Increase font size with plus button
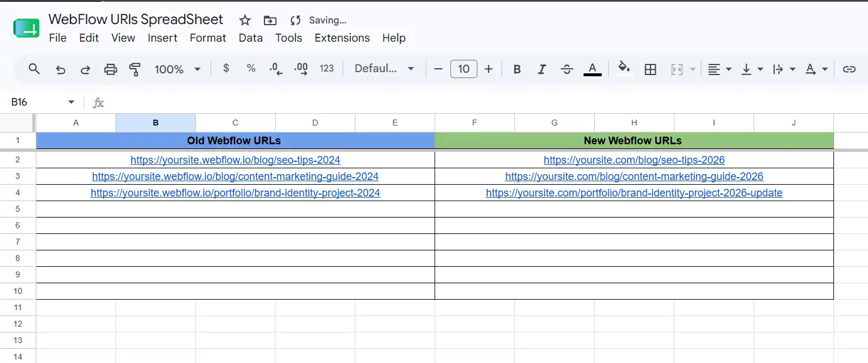Image resolution: width=868 pixels, height=363 pixels. 489,69
